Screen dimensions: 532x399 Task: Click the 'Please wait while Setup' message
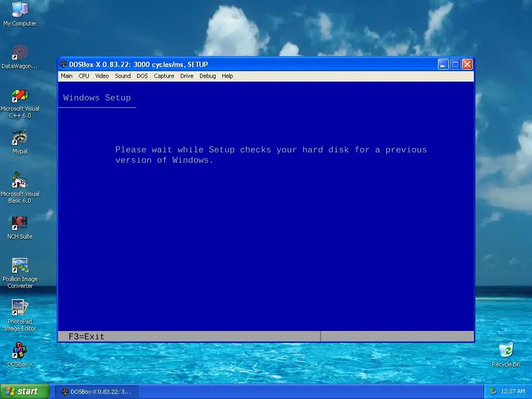[271, 155]
